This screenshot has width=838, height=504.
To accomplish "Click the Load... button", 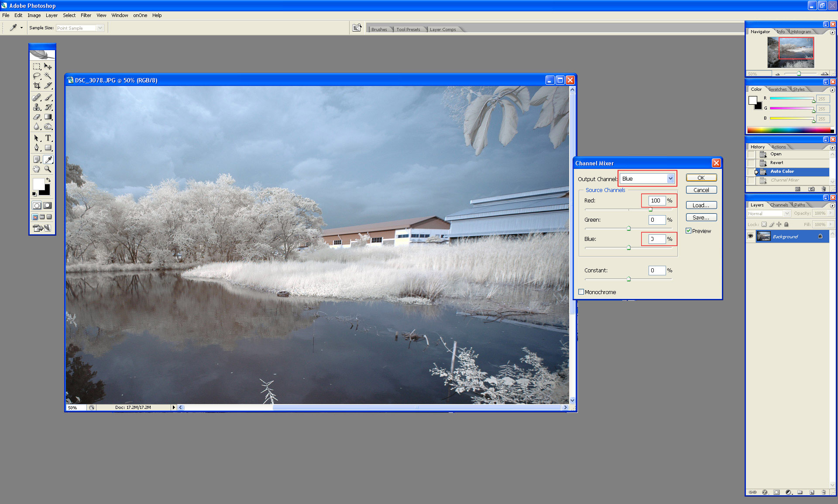I will pos(701,205).
